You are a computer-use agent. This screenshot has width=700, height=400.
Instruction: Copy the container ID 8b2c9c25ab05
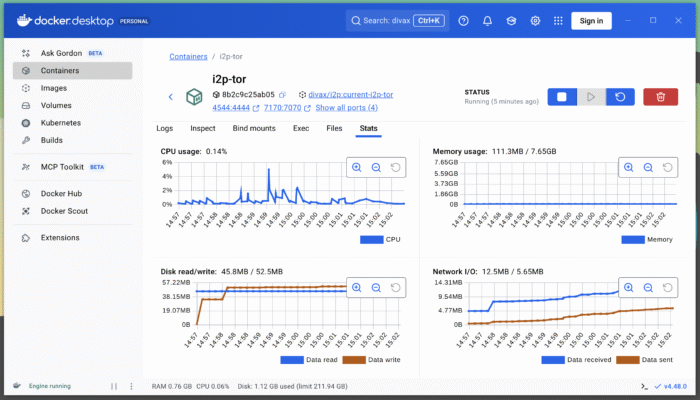click(283, 95)
